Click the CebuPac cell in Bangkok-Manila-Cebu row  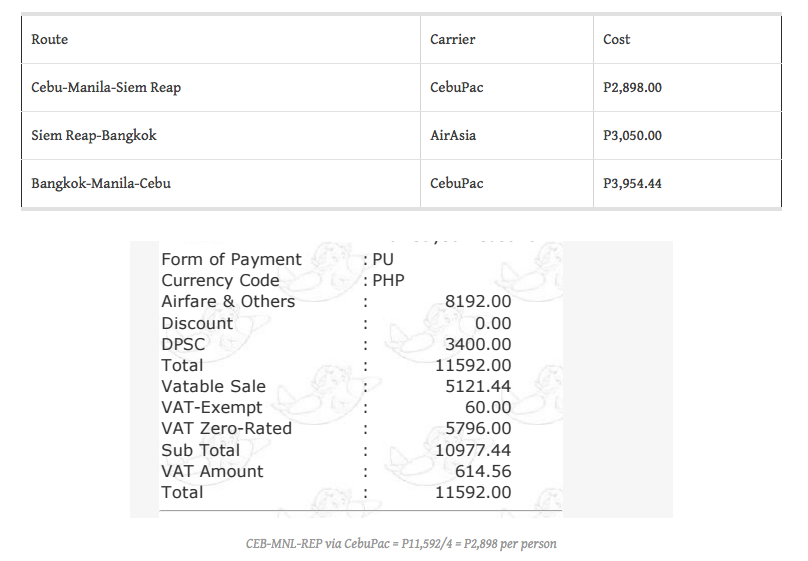(x=507, y=183)
